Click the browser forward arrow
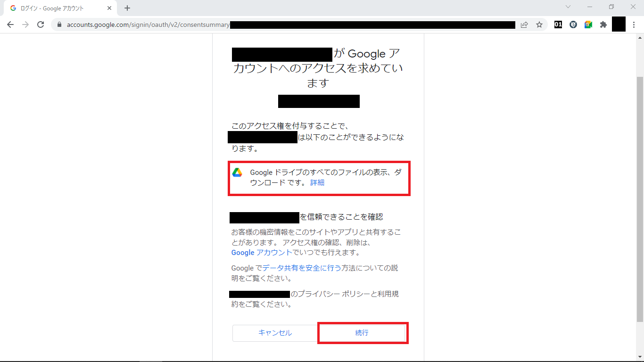 25,25
